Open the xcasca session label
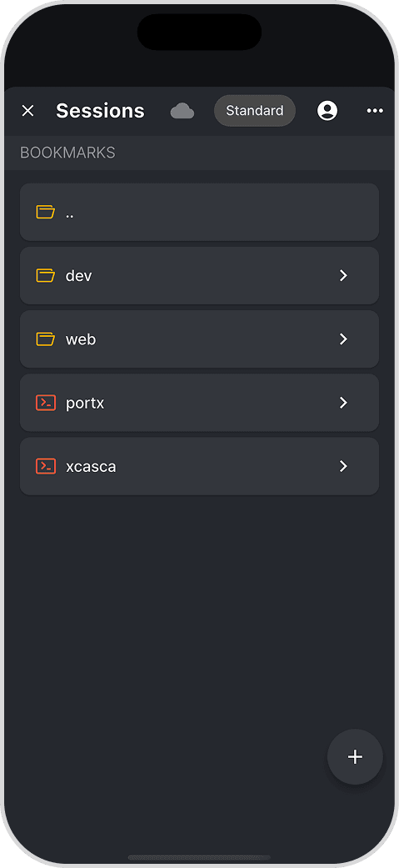Viewport: 399px width, 868px height. click(x=91, y=467)
